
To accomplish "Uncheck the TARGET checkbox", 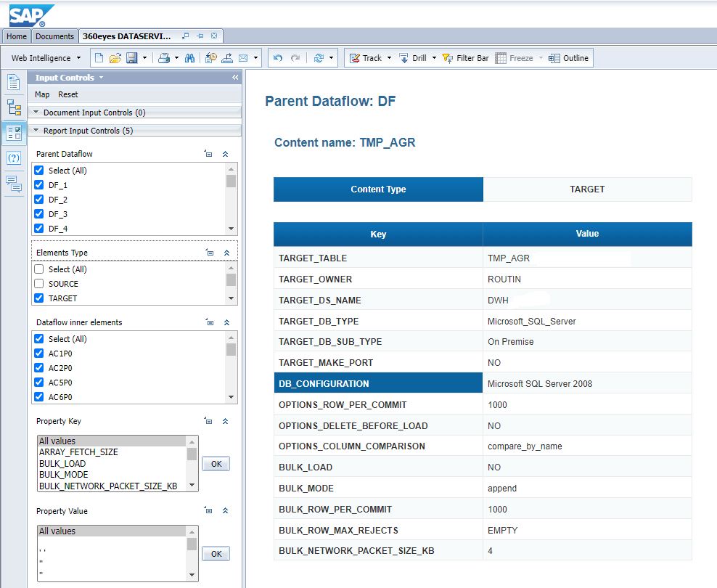I will (x=39, y=298).
